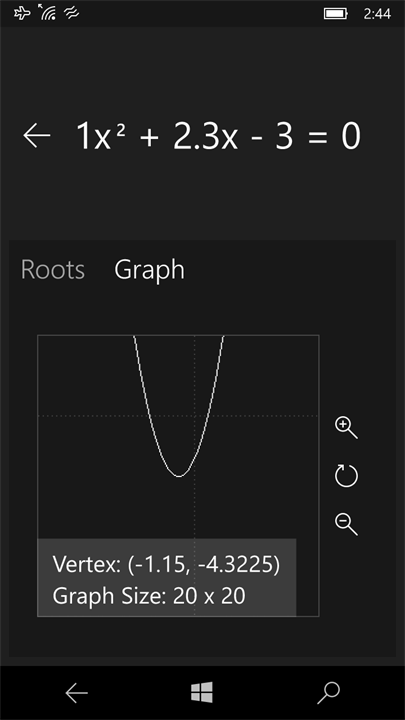
Task: Tap the battery indicator icon
Action: (x=336, y=14)
